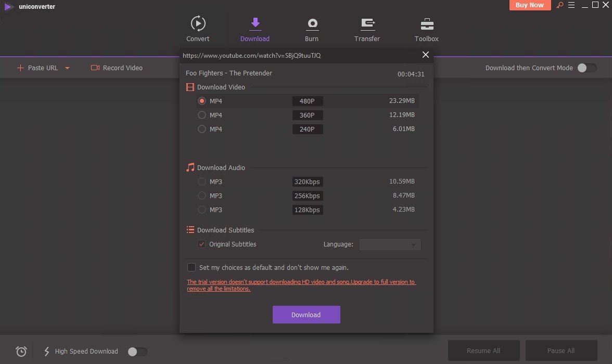The width and height of the screenshot is (612, 364).
Task: Click the 10.59MB file size
Action: click(x=402, y=181)
